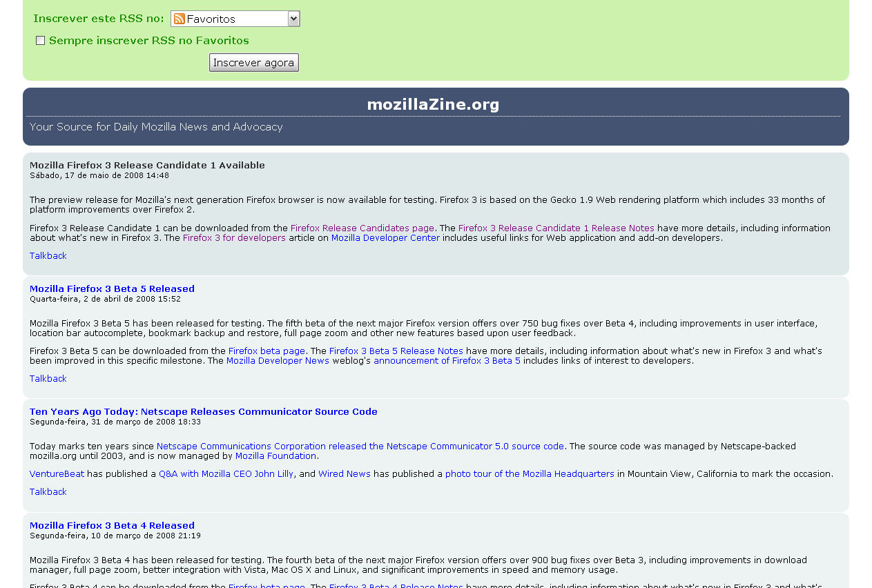Open Firefox 3 Beta 5 Release Notes link
The height and width of the screenshot is (588, 872).
[x=396, y=351]
